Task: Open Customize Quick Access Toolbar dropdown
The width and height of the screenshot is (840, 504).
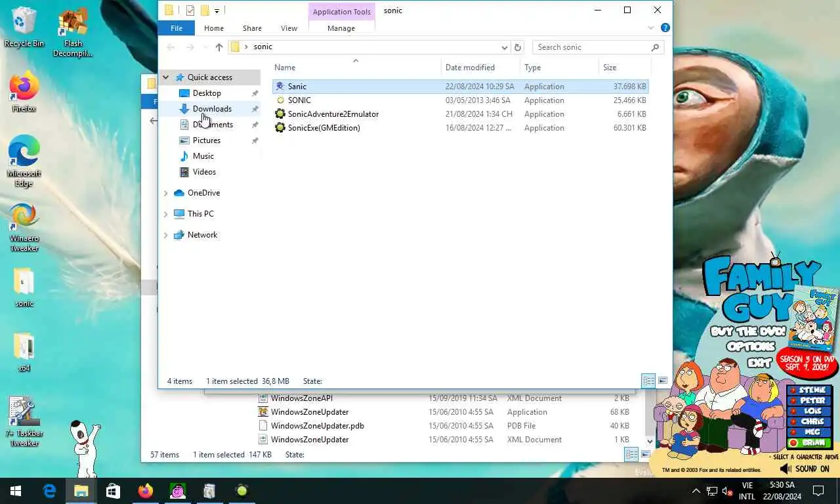Action: pos(217,10)
